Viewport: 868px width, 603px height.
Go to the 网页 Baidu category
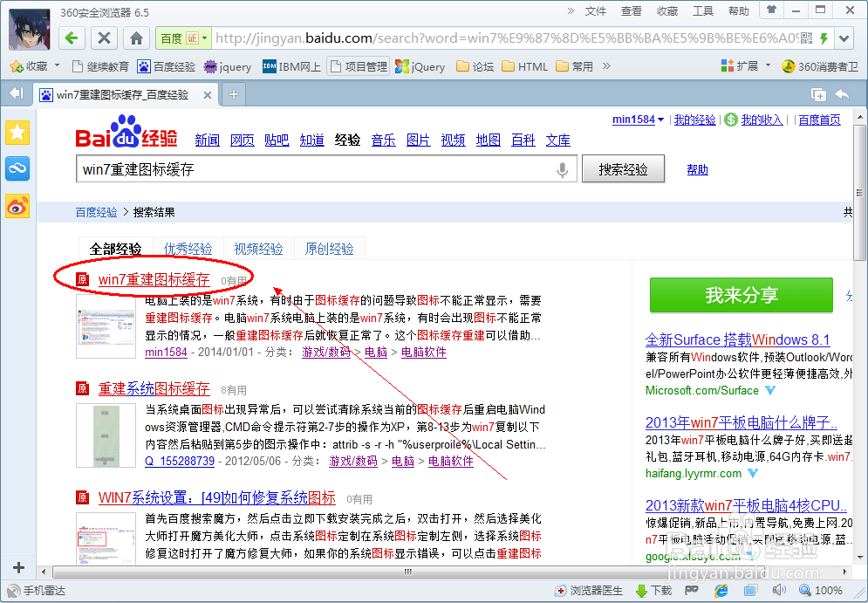coord(242,140)
